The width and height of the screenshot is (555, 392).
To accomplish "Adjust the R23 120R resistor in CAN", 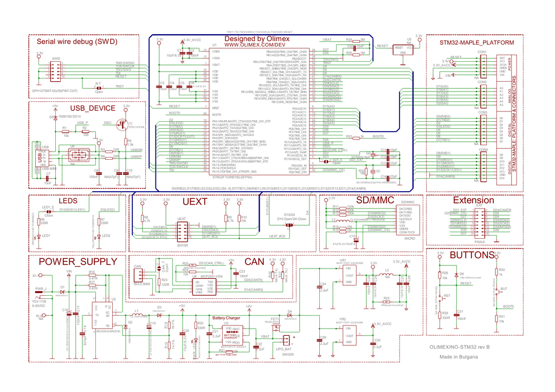I will click(159, 282).
